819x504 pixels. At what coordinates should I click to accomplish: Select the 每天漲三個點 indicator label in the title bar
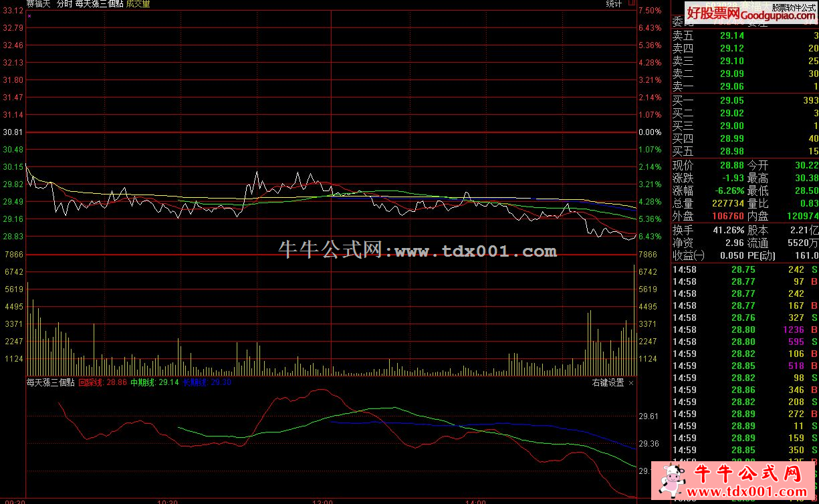pos(99,4)
